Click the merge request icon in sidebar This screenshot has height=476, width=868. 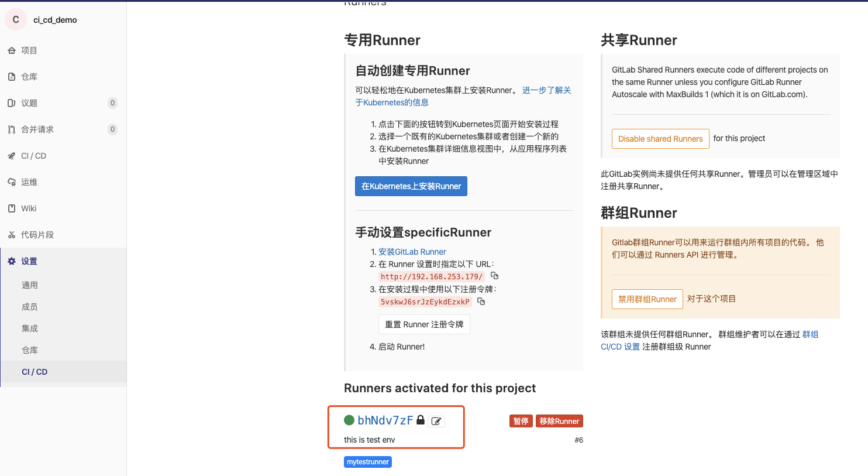(12, 129)
